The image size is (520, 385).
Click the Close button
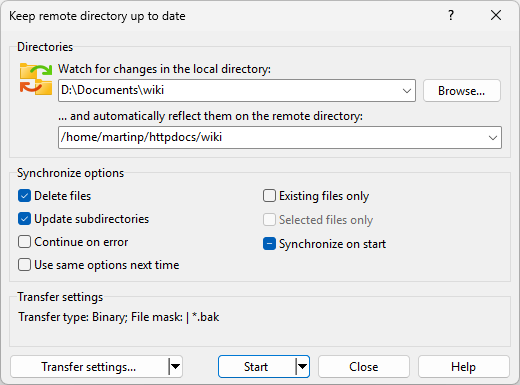[x=364, y=367]
